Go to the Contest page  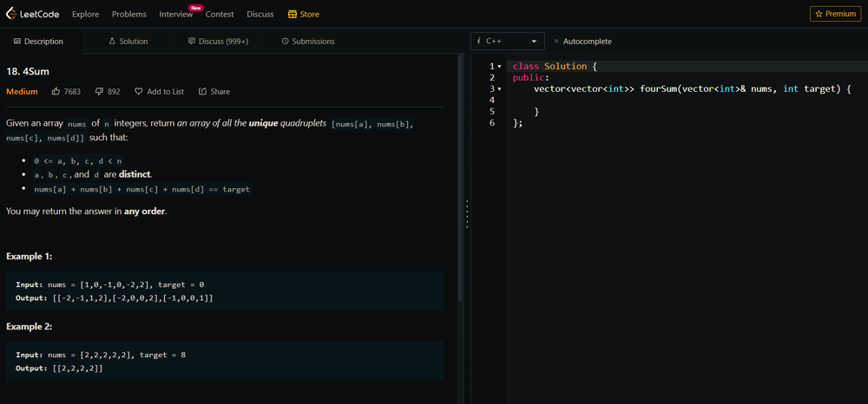[x=220, y=14]
